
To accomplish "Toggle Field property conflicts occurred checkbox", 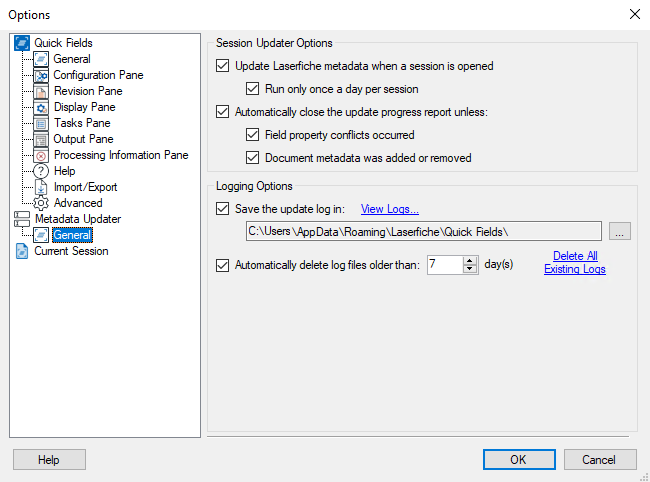I will click(252, 135).
